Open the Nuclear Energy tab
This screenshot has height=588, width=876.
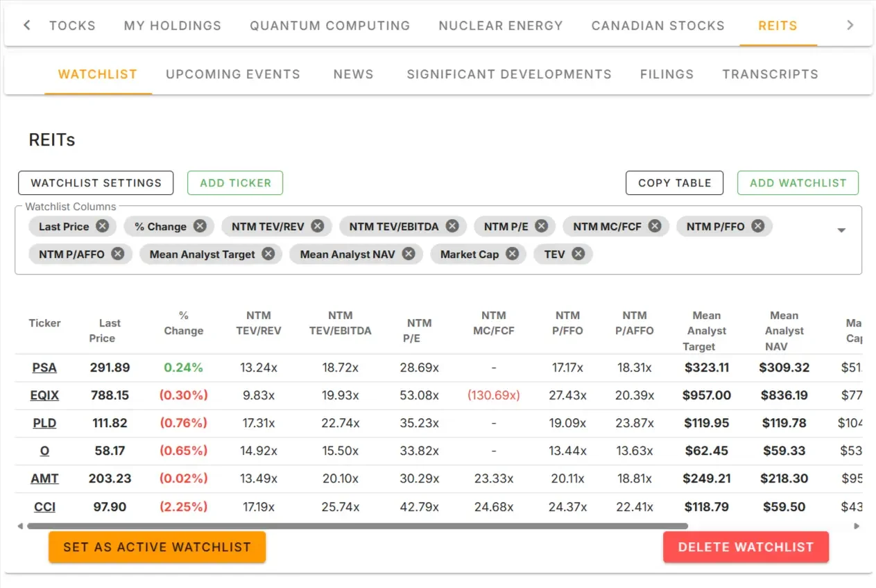point(501,26)
